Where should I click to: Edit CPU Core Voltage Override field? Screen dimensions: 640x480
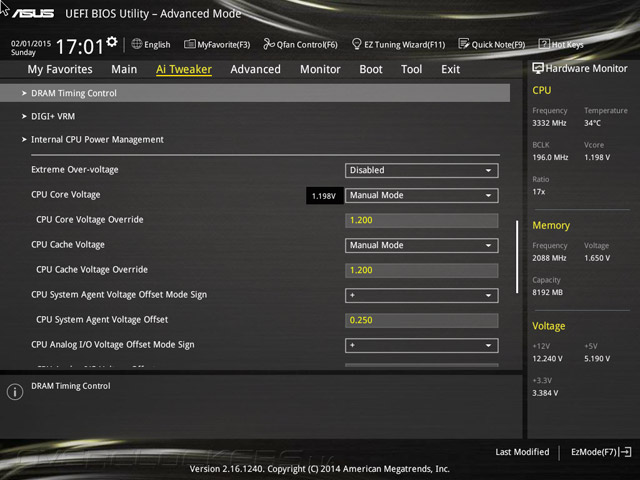click(422, 220)
